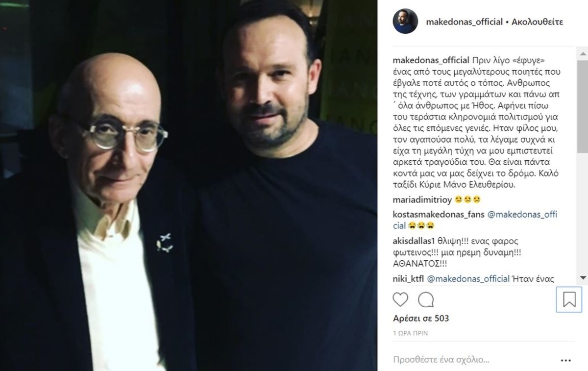Image resolution: width=588 pixels, height=371 pixels.
Task: Open the niki_ktfl commenter profile
Action: pyautogui.click(x=408, y=279)
